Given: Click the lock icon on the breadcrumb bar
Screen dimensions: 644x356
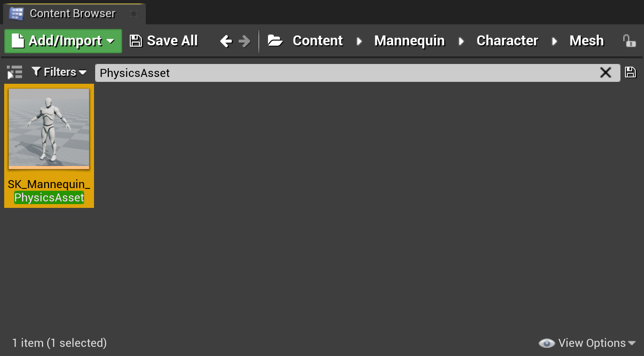Looking at the screenshot, I should [x=629, y=41].
